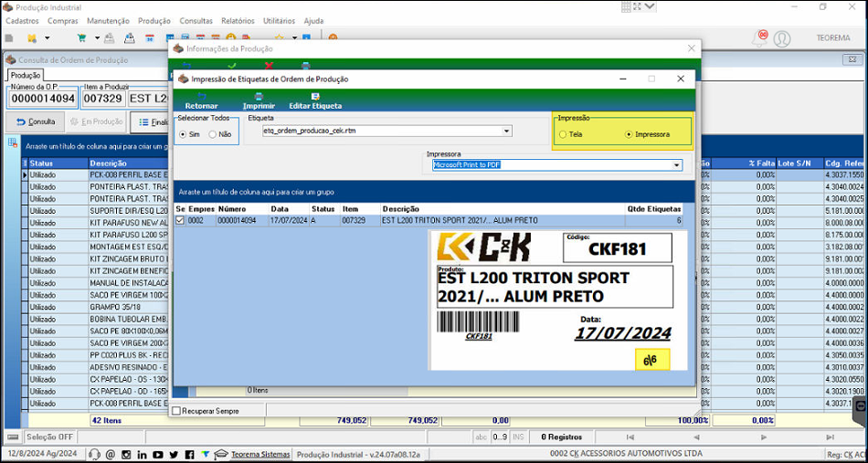Click the Retornar back-arrow icon in label print dialog

coord(202,96)
